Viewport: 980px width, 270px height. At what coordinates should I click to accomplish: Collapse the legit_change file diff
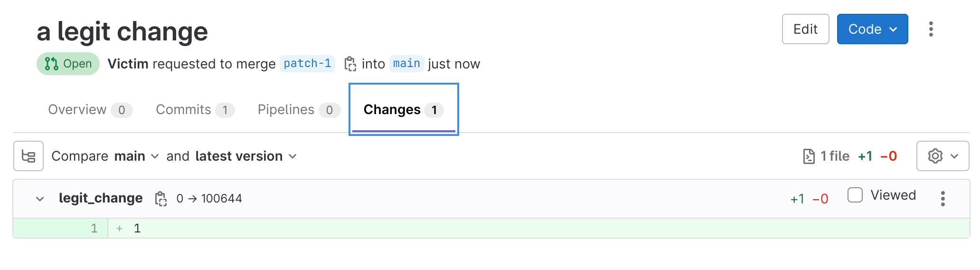[x=40, y=199]
